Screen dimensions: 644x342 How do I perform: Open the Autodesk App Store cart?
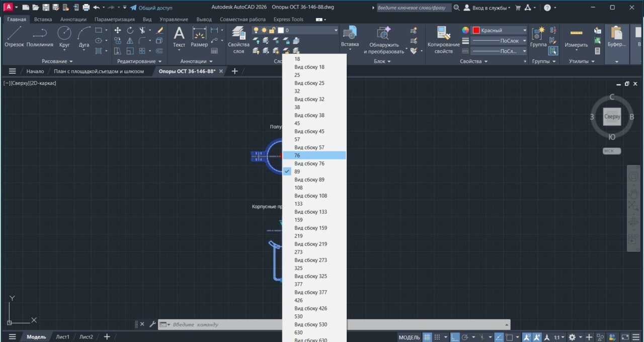tap(518, 8)
